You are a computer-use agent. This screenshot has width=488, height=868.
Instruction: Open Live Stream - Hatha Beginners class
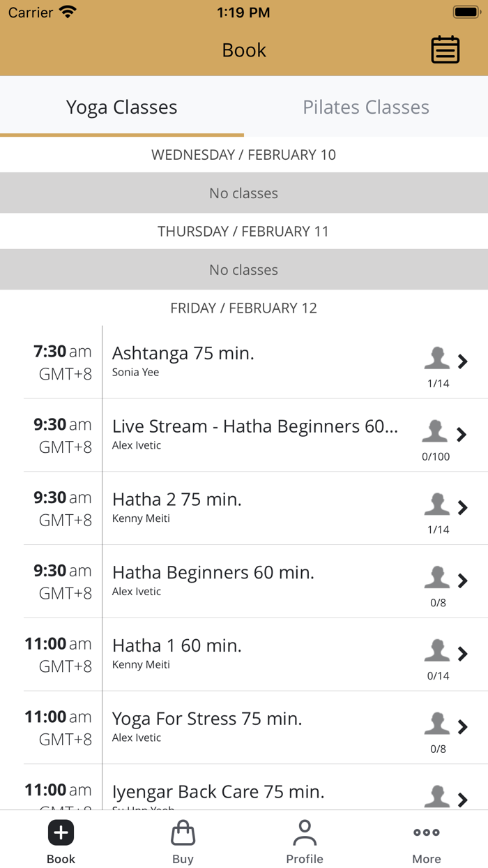255,426
